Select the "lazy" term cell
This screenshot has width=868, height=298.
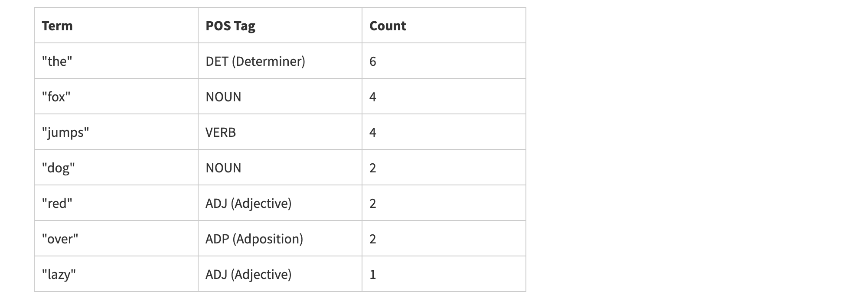click(59, 275)
